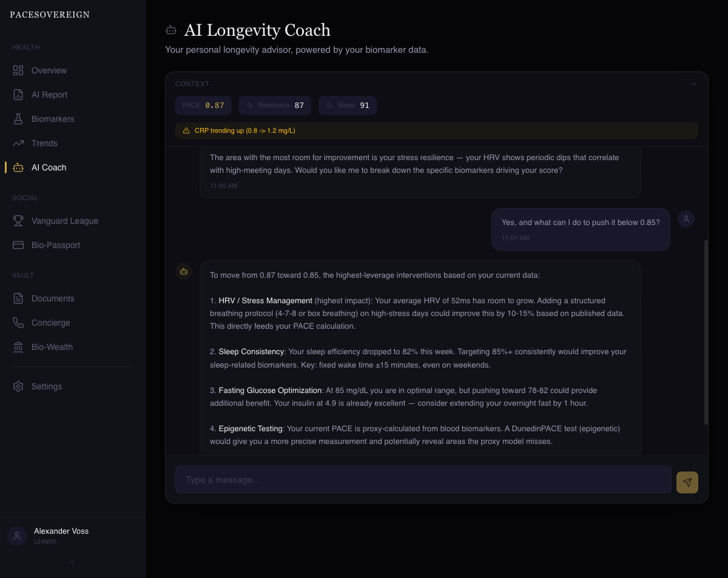Image resolution: width=728 pixels, height=578 pixels.
Task: Click the Sleep 91 context chip
Action: 347,105
